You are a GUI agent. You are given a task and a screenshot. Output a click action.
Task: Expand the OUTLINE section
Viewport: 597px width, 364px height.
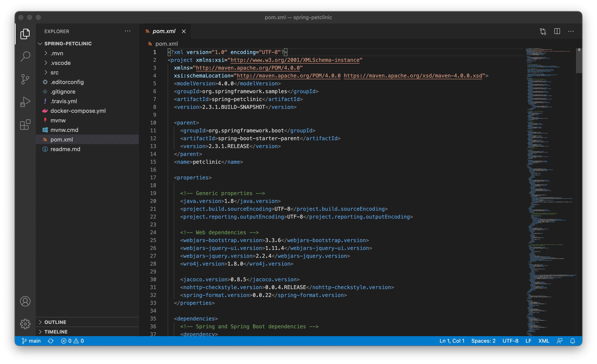pos(55,322)
